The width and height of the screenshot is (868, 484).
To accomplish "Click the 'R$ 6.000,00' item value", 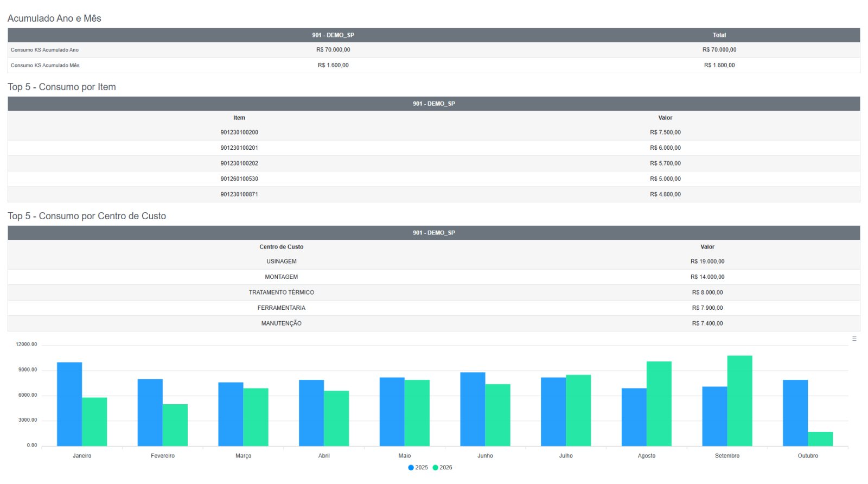I will (665, 148).
